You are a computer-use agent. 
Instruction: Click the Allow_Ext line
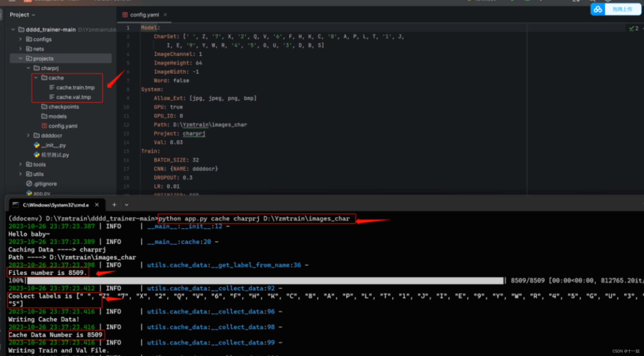[205, 98]
